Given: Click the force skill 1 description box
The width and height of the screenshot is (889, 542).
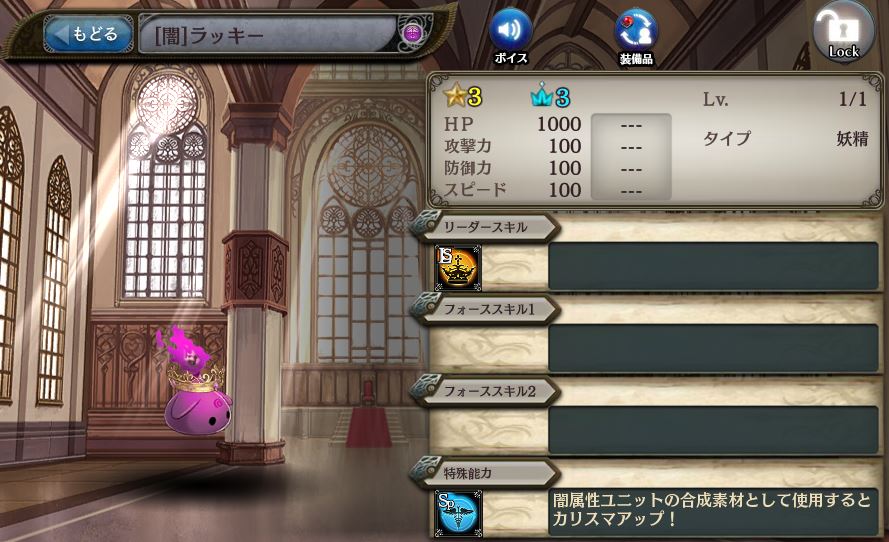Looking at the screenshot, I should click(x=713, y=349).
